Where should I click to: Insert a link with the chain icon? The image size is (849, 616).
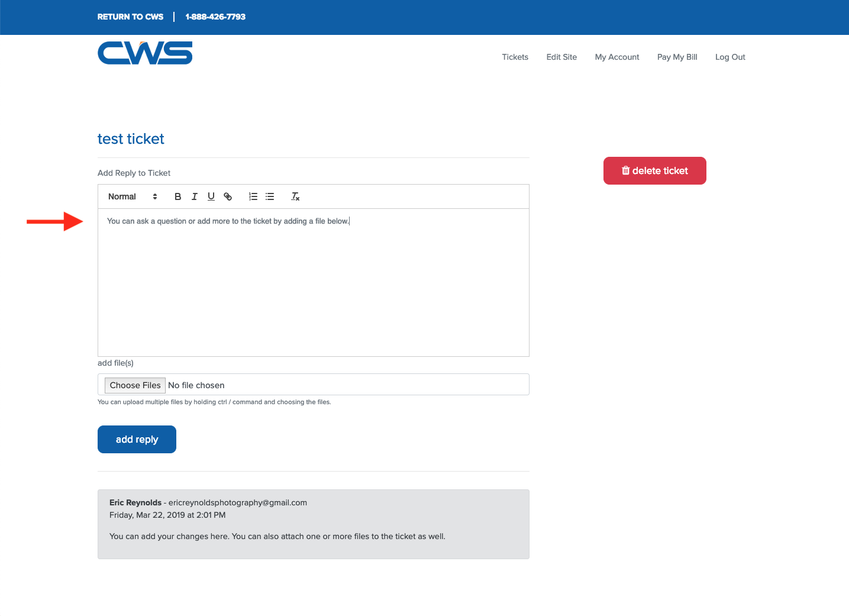(x=228, y=196)
